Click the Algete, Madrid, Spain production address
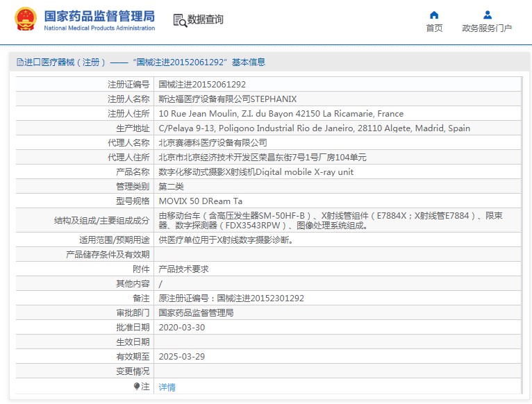Image resolution: width=532 pixels, height=404 pixels. [314, 128]
